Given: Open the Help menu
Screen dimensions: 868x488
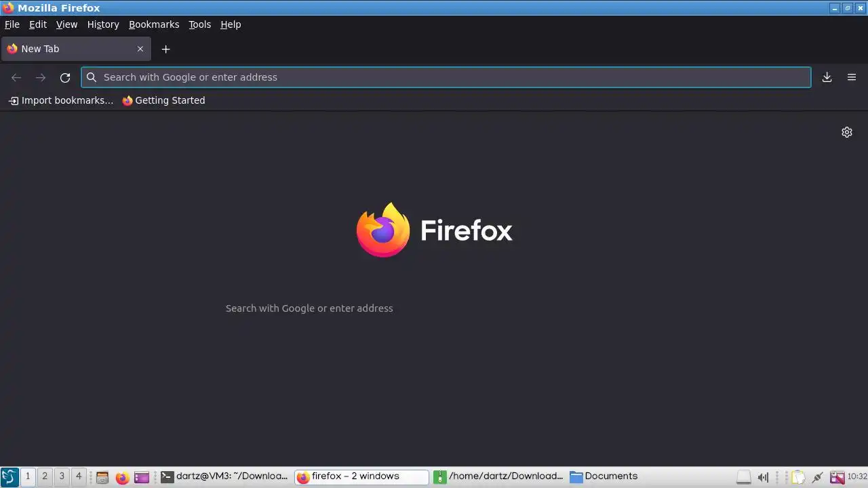Looking at the screenshot, I should click(231, 24).
